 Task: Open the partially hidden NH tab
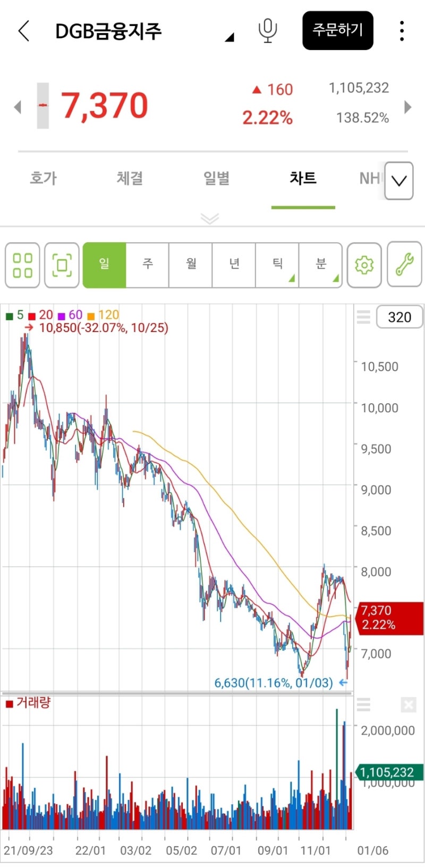pos(370,178)
